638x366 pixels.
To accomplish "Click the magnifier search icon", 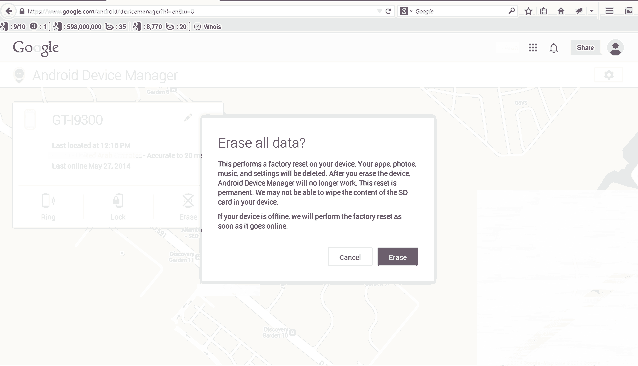I will coord(511,11).
